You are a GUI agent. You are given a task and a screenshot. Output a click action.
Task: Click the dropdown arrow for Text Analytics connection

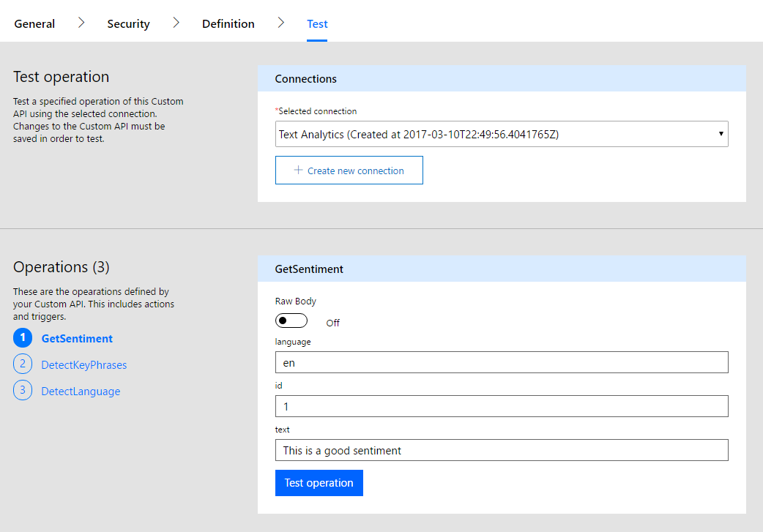point(721,133)
